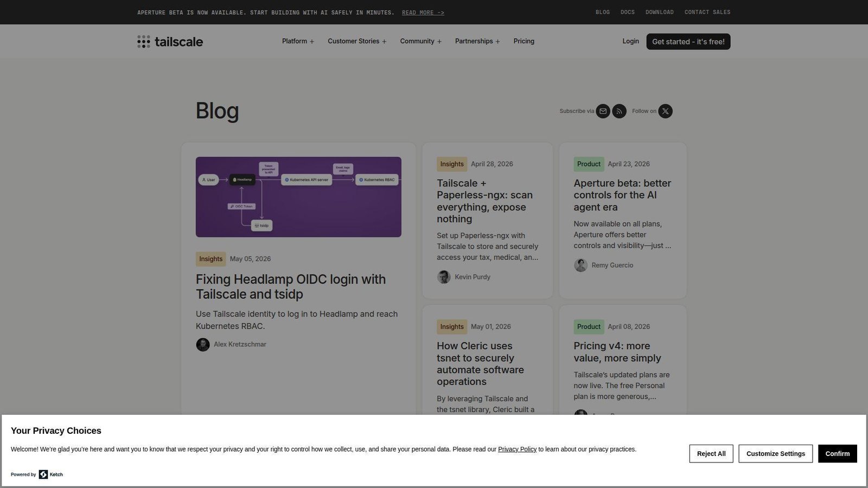Click the Tailscale logo in the header
This screenshot has width=868, height=488.
(x=170, y=42)
